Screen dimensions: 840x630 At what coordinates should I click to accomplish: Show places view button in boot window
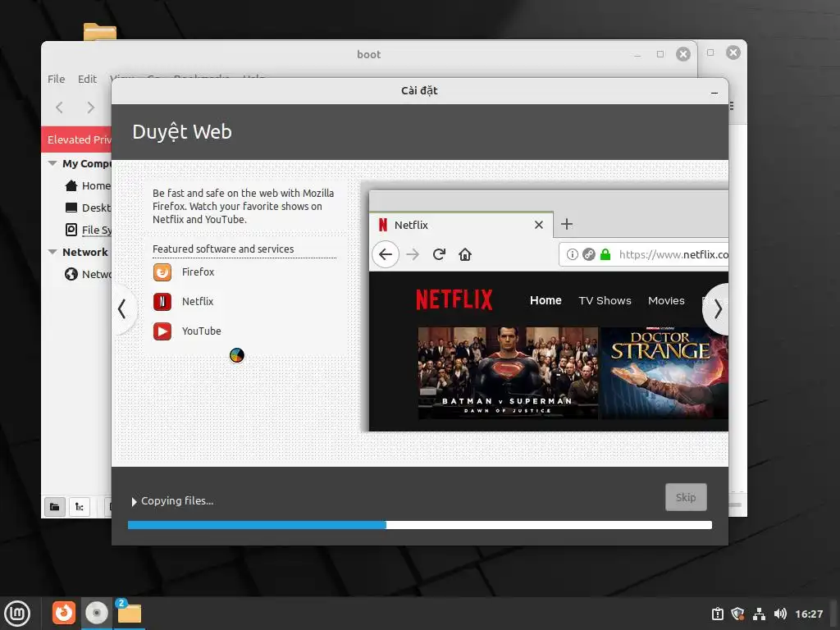(x=55, y=507)
